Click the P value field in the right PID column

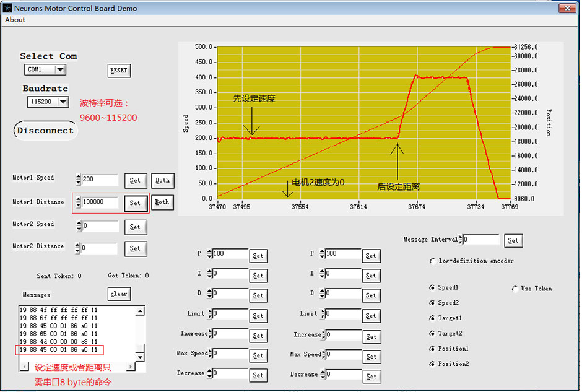pos(343,254)
